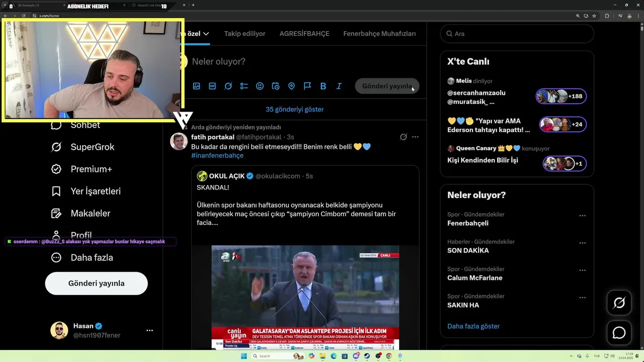Open the SAKIN HA trending topic
644x362 pixels.
tap(463, 305)
